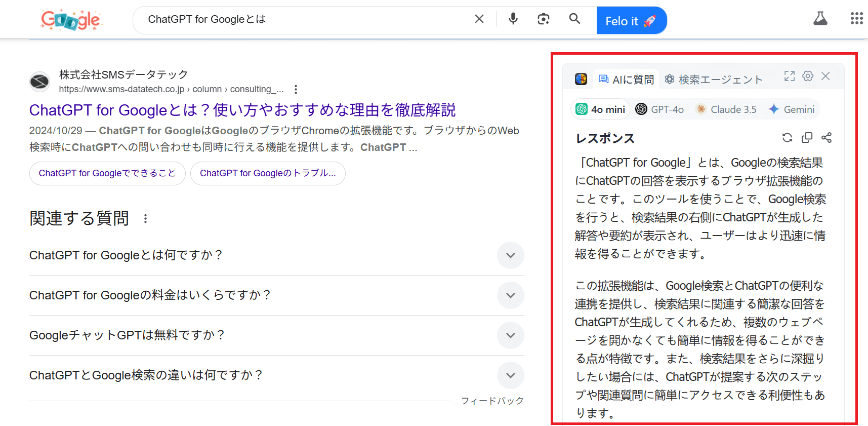This screenshot has height=426, width=868.
Task: Clear the search box with the X icon
Action: click(479, 19)
